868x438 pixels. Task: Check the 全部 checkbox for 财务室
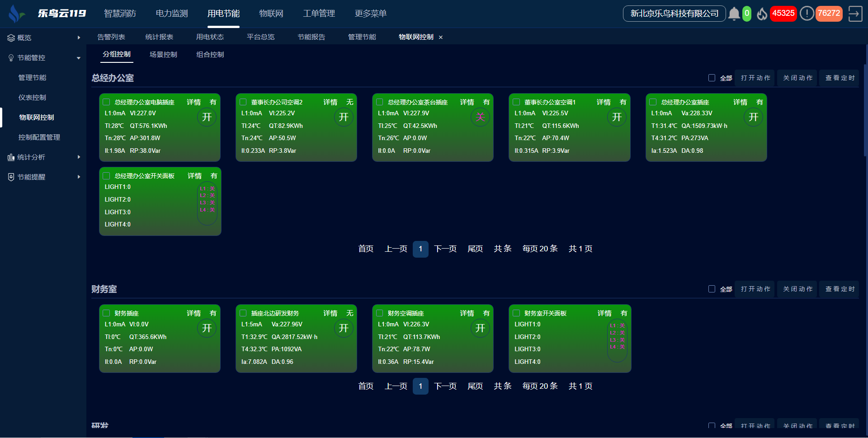pyautogui.click(x=712, y=289)
